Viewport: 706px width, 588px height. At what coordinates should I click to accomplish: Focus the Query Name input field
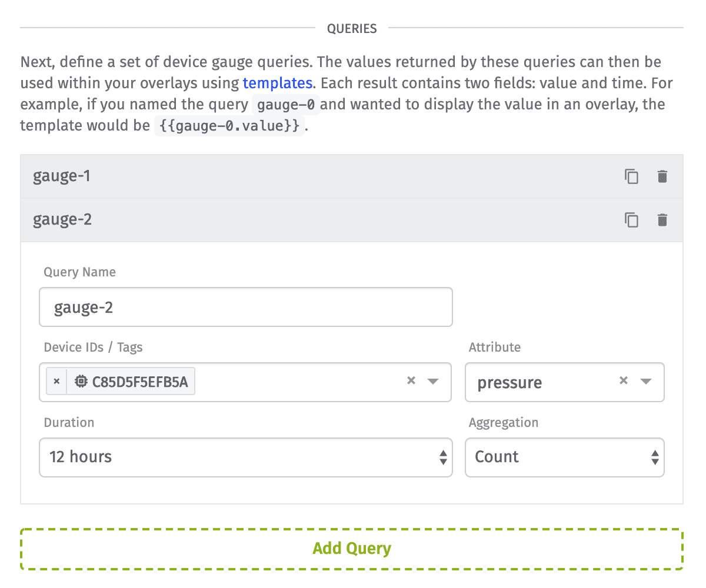(246, 307)
